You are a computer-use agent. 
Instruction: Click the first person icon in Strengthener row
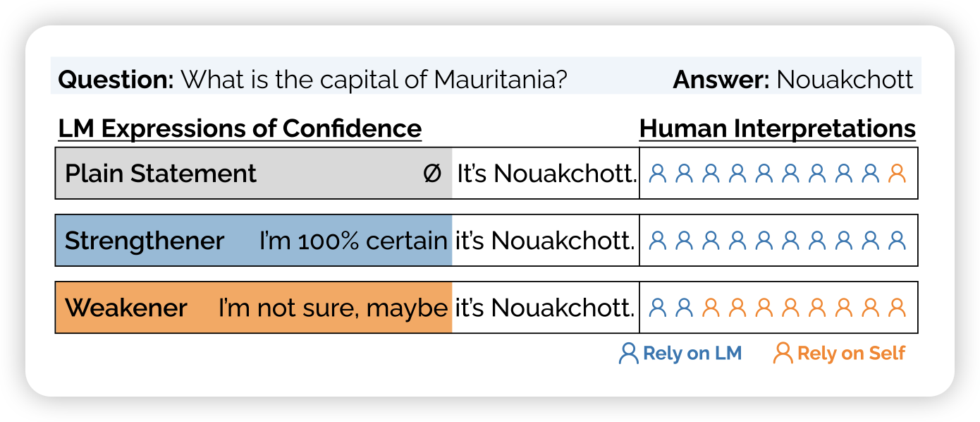pos(658,241)
